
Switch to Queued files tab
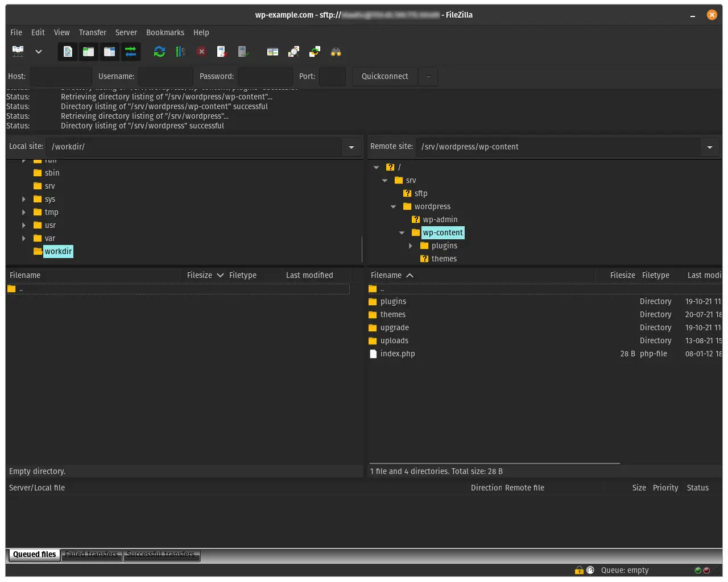point(34,554)
